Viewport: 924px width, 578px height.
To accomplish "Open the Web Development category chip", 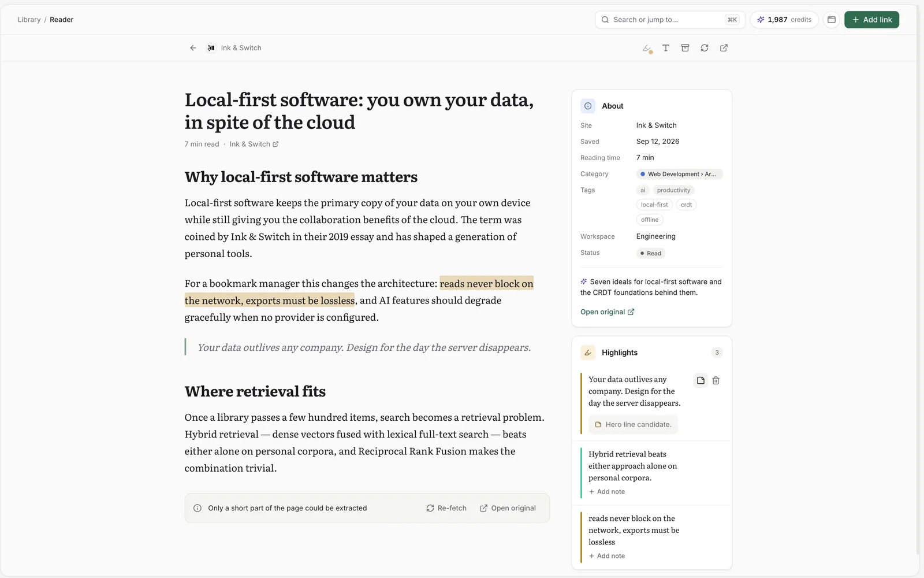I will tap(680, 174).
